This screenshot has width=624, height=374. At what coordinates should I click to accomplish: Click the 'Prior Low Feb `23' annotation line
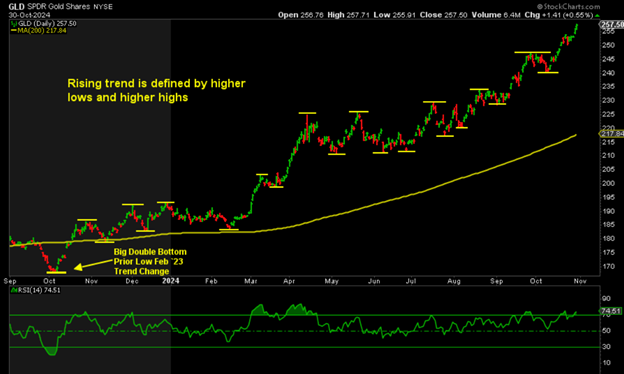148,261
